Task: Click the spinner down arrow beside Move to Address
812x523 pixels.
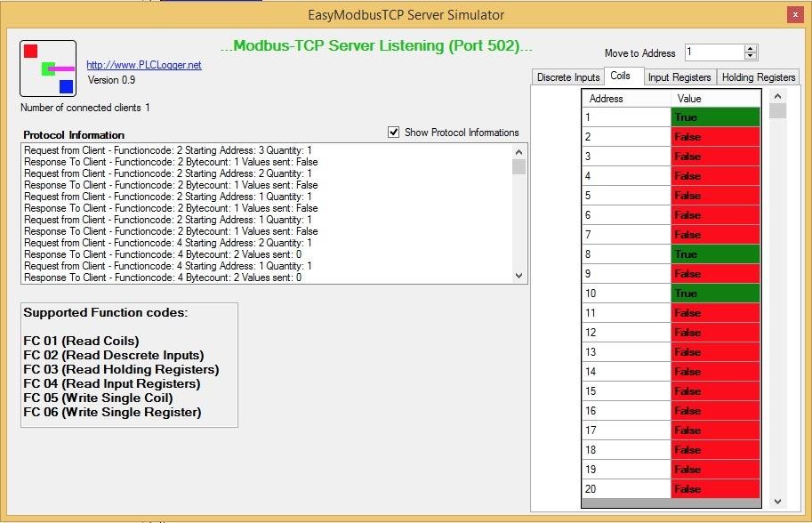Action: (x=751, y=56)
